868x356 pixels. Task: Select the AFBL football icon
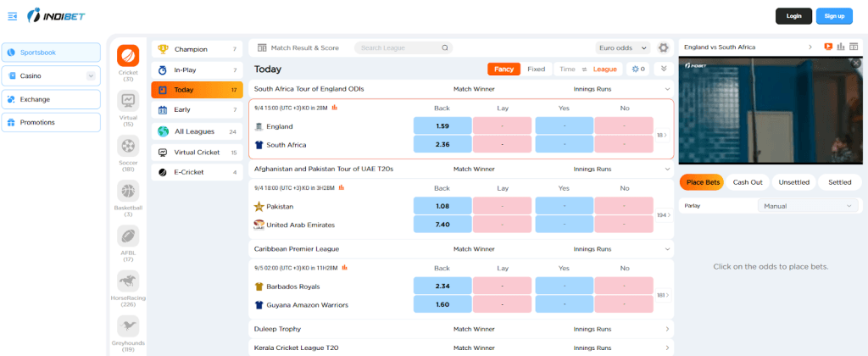pyautogui.click(x=128, y=236)
